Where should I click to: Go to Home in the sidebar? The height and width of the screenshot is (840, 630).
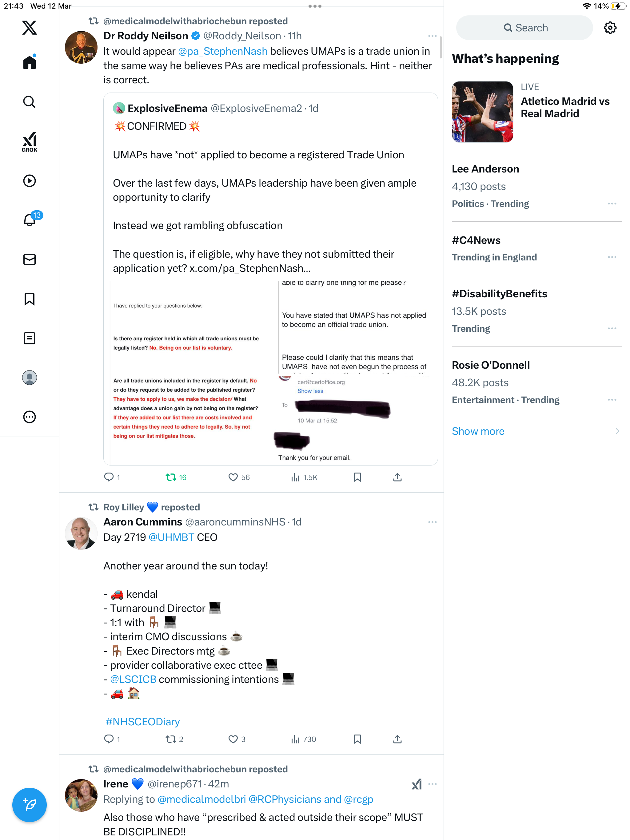point(29,62)
